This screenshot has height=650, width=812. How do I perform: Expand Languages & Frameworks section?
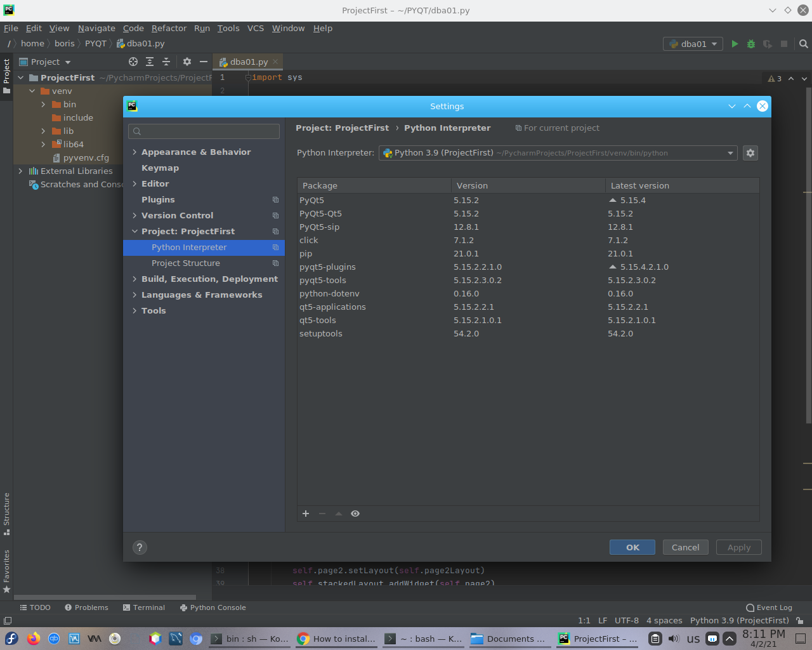tap(134, 295)
